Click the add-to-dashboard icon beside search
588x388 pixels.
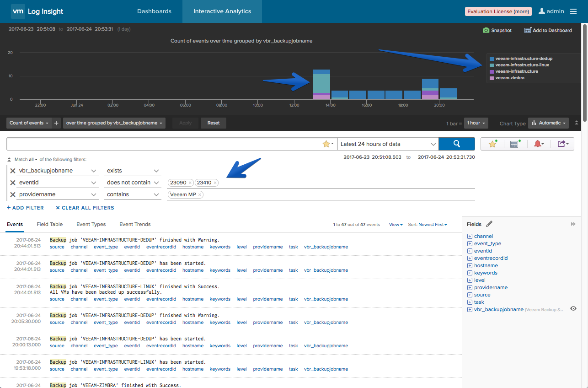pos(516,144)
